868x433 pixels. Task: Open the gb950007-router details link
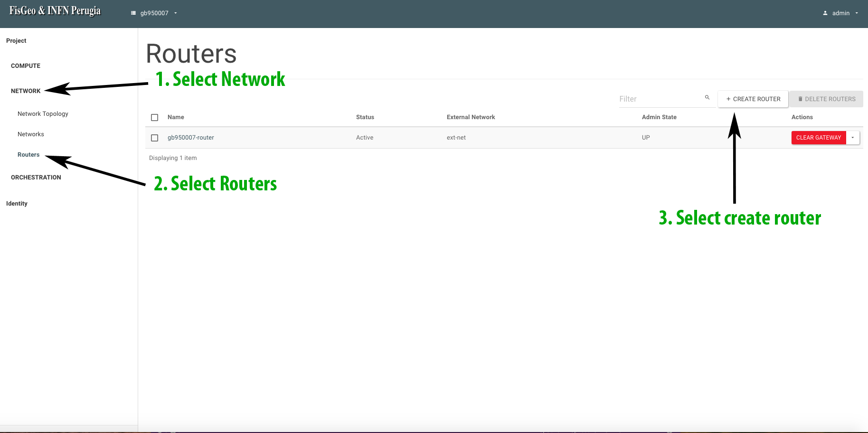tap(191, 138)
